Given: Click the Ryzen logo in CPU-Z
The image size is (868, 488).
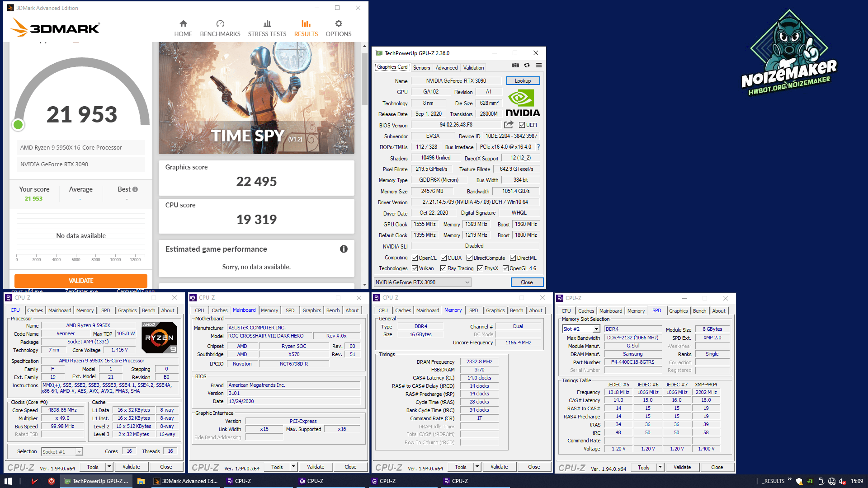Looking at the screenshot, I should point(159,337).
